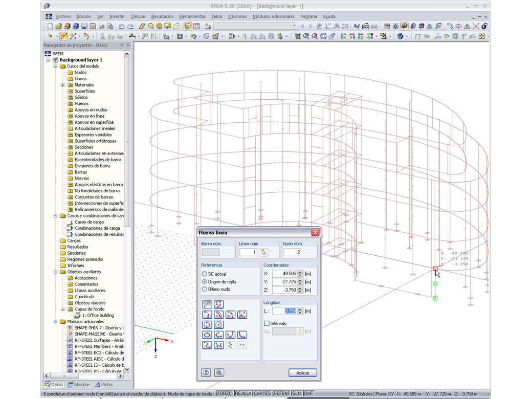Click the undo arrow in toolbar
Image resolution: width=532 pixels, height=399 pixels.
[121, 26]
